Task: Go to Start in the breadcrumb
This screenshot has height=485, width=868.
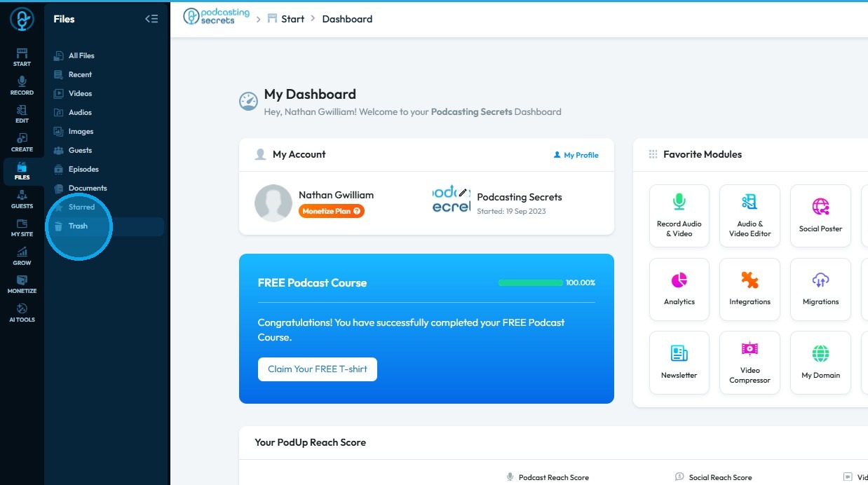Action: click(286, 19)
